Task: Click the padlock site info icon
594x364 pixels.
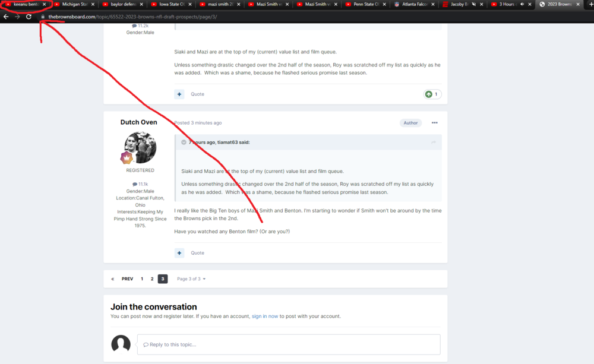Action: pos(43,17)
